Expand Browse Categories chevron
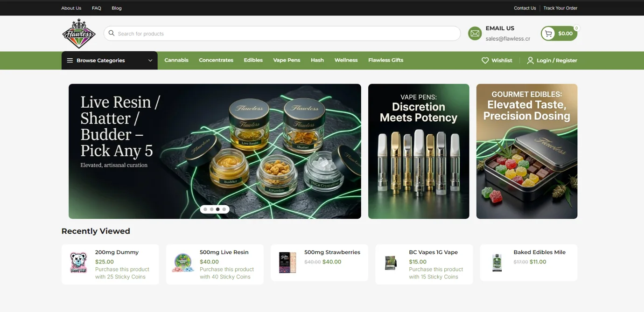The image size is (644, 312). click(150, 61)
